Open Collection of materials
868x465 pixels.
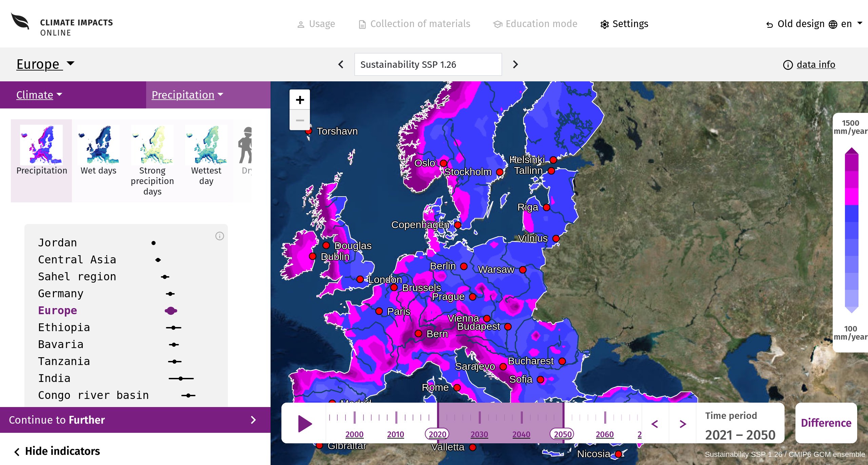point(414,24)
